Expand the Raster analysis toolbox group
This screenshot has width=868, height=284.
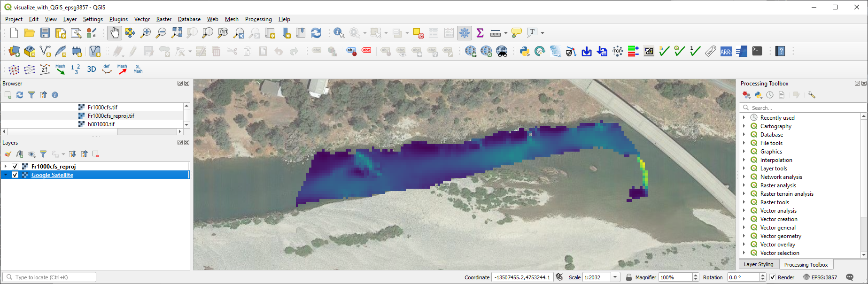744,185
